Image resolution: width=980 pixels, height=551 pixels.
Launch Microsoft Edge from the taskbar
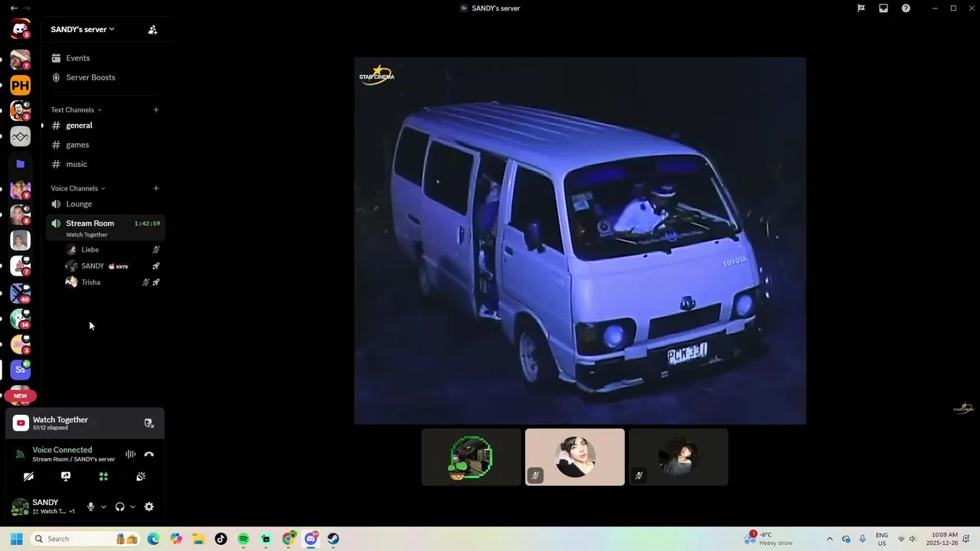(x=153, y=539)
